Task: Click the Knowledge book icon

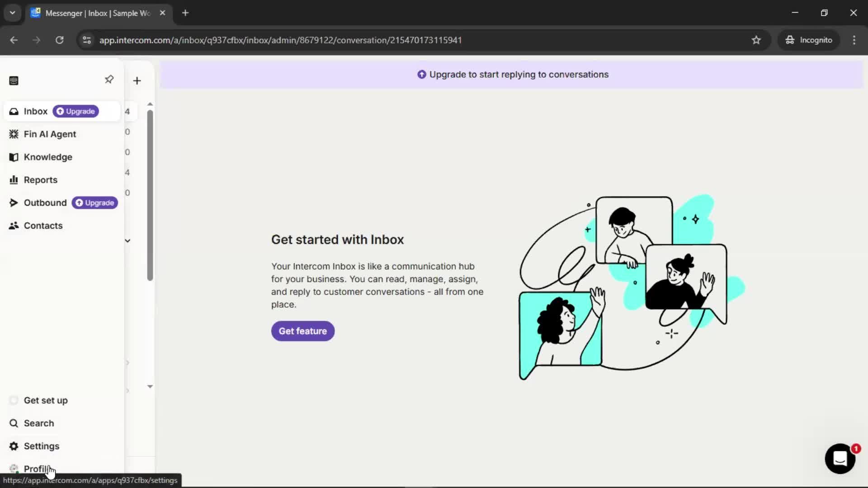Action: click(14, 157)
